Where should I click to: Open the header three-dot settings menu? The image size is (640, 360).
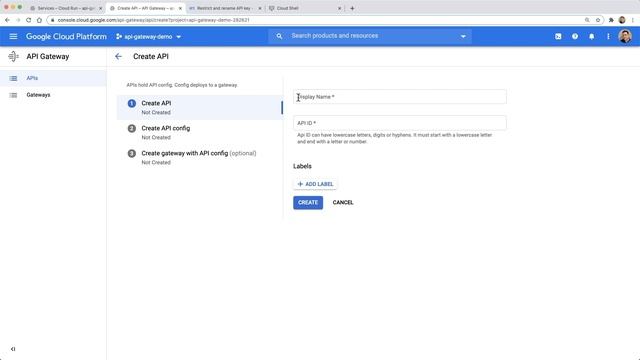point(608,36)
